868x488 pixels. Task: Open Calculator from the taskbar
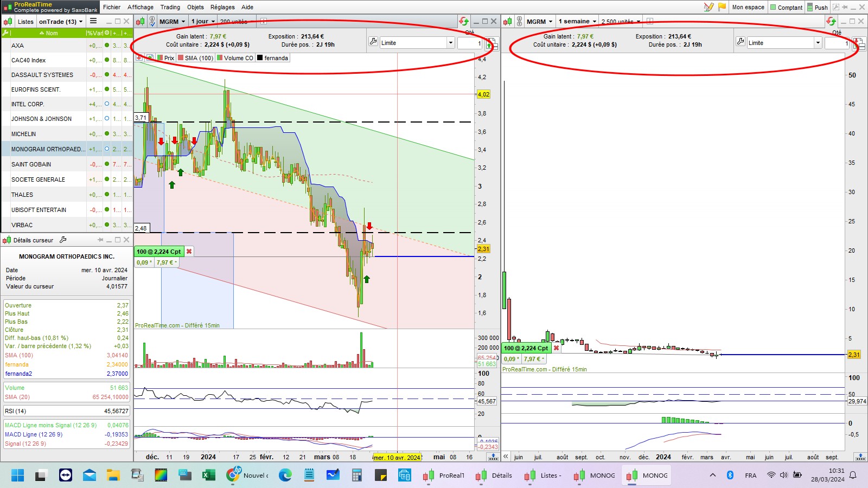point(356,476)
